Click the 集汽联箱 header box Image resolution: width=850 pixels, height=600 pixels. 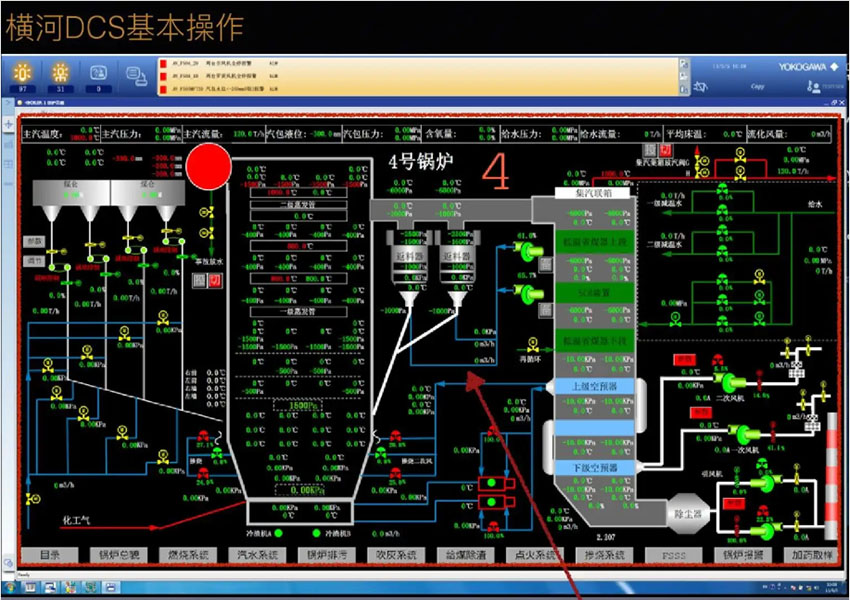pos(593,192)
